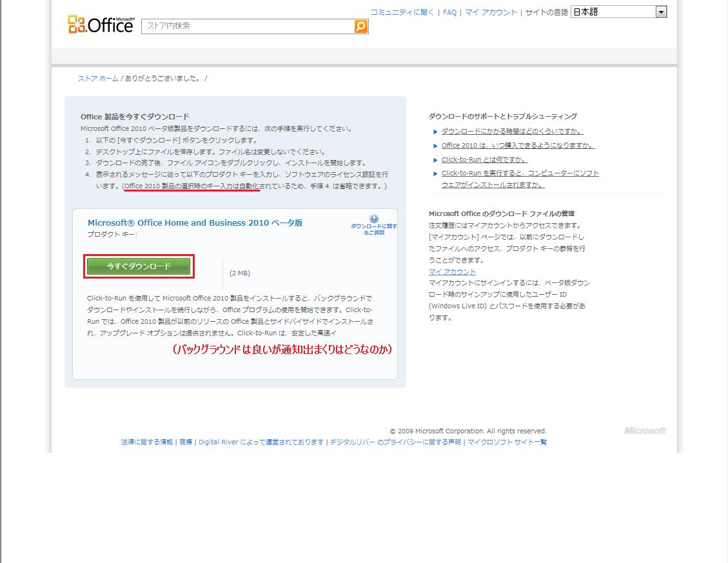The width and height of the screenshot is (728, 563).
Task: Open マイ アカウント link in the sidebar
Action: tap(452, 272)
